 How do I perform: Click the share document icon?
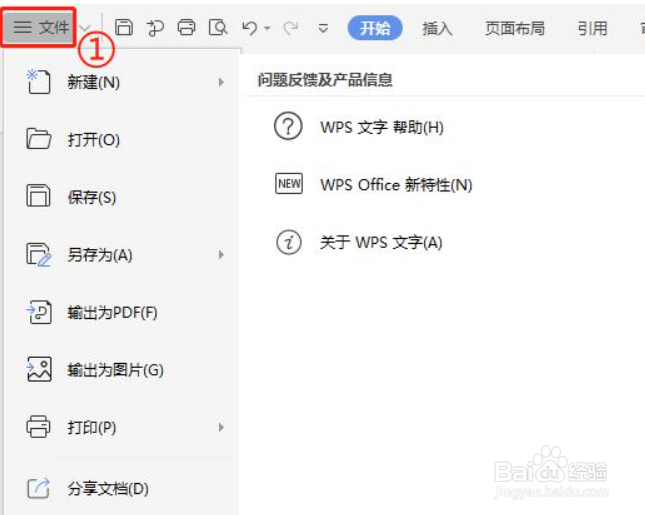coord(38,488)
